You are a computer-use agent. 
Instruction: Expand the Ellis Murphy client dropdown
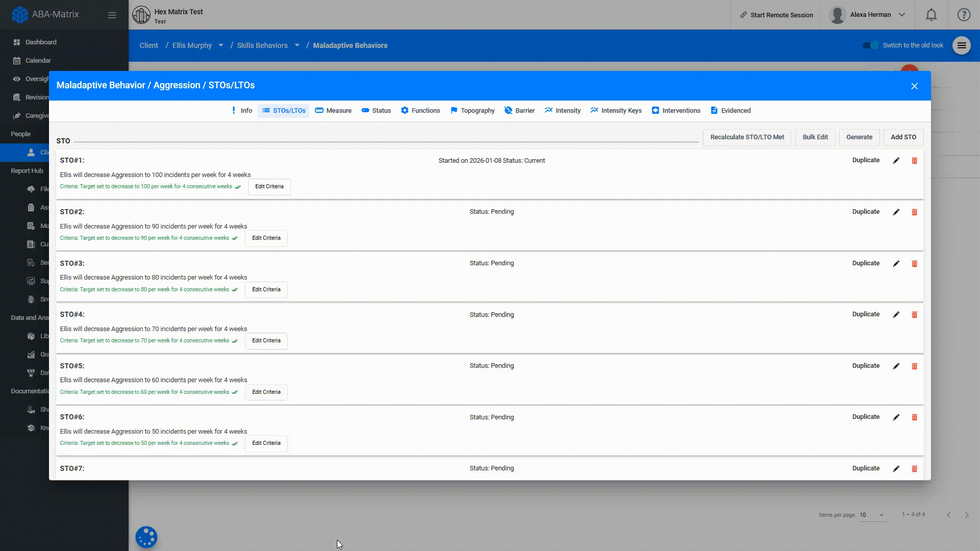[221, 45]
